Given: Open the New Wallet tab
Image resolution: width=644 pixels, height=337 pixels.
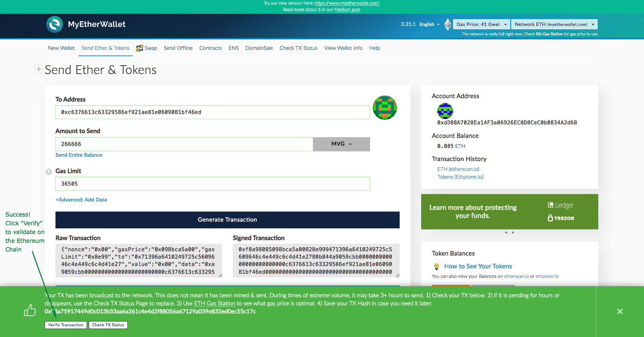Looking at the screenshot, I should (62, 48).
